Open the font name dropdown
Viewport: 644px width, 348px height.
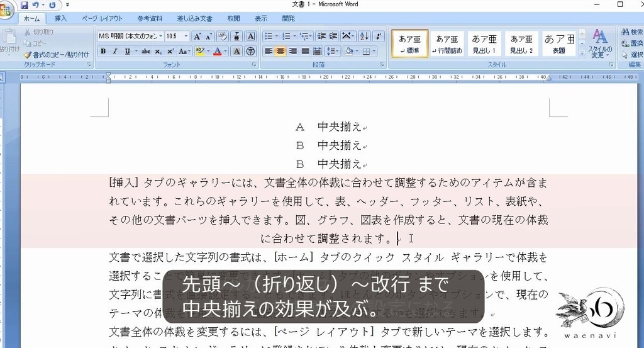pyautogui.click(x=160, y=36)
